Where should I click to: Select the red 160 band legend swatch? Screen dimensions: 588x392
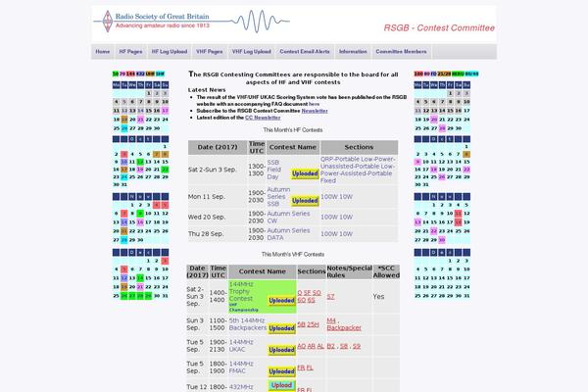tap(418, 73)
